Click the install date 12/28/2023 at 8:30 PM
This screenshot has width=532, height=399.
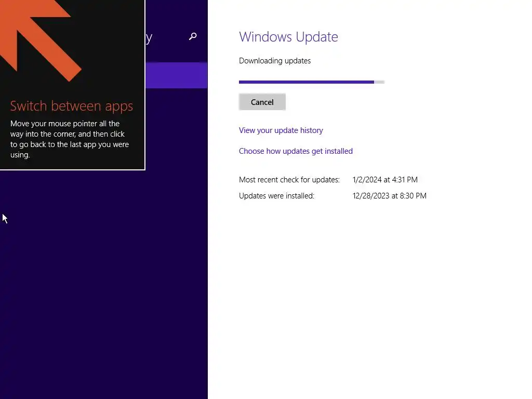[389, 196]
